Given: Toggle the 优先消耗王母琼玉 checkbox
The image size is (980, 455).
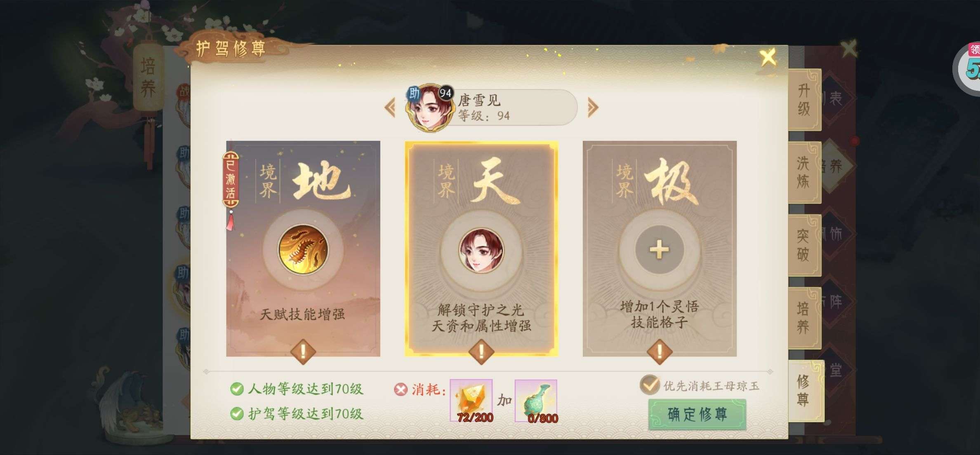Looking at the screenshot, I should click(650, 385).
